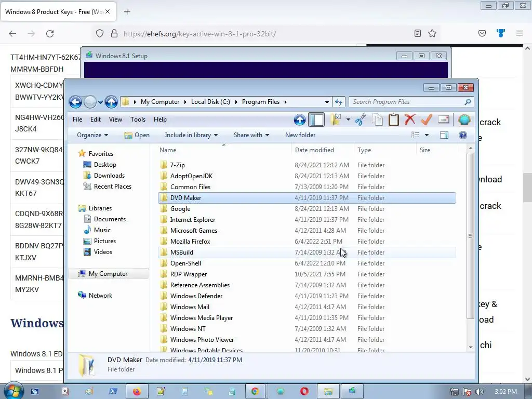This screenshot has width=532, height=399.
Task: Select Pictures library
Action: tap(104, 241)
